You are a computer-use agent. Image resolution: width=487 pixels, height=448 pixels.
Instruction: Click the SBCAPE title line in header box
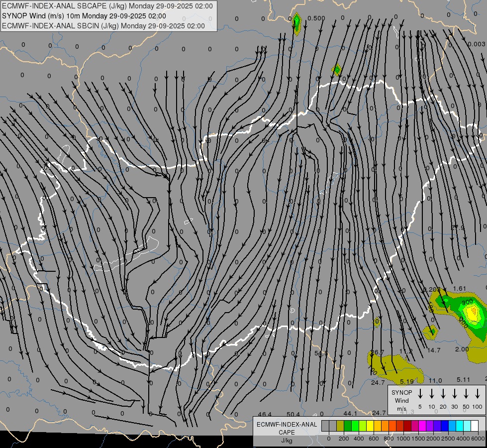(107, 6)
